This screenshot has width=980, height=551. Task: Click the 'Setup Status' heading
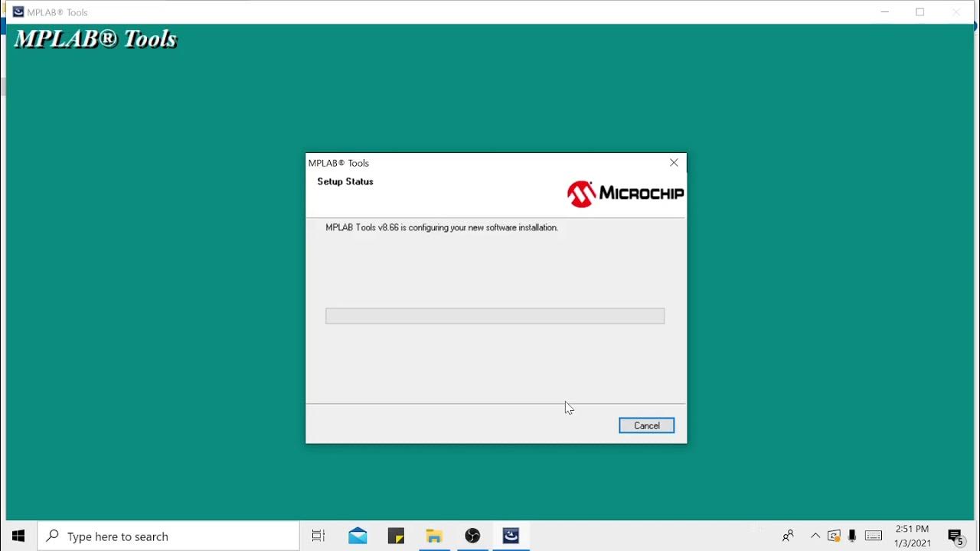tap(345, 181)
